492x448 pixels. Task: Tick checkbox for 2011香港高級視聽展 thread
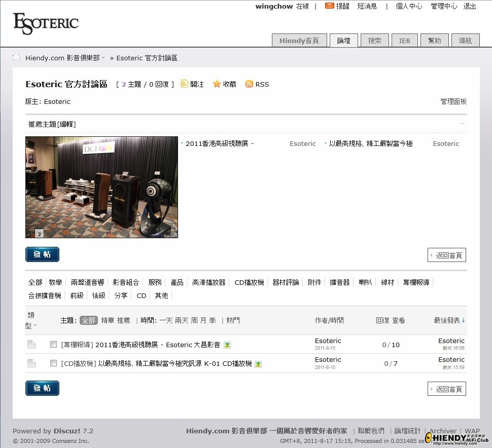53,344
